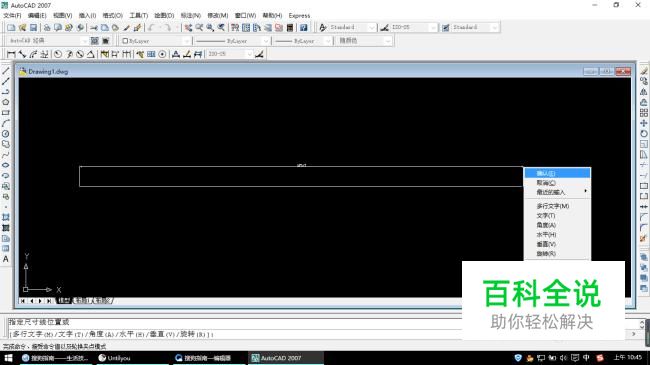Click the Plot (printer) icon

47,27
